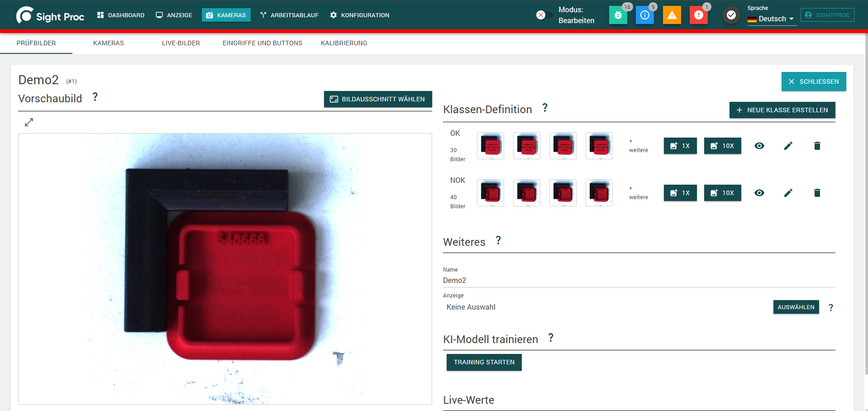Switch to Eingriffe und Buttons tab
The width and height of the screenshot is (868, 411).
(262, 43)
